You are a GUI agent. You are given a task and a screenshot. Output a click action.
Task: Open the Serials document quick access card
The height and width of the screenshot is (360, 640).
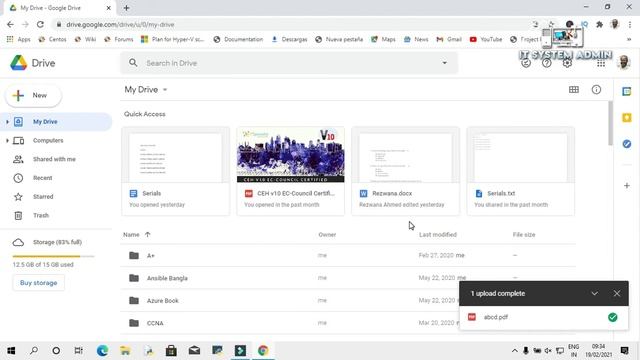tap(176, 171)
